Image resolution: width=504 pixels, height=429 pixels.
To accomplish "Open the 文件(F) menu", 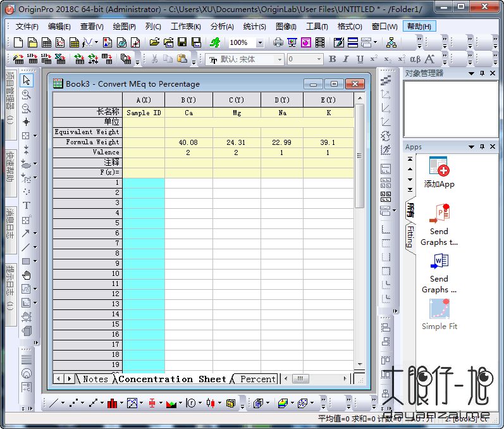I will 27,27.
